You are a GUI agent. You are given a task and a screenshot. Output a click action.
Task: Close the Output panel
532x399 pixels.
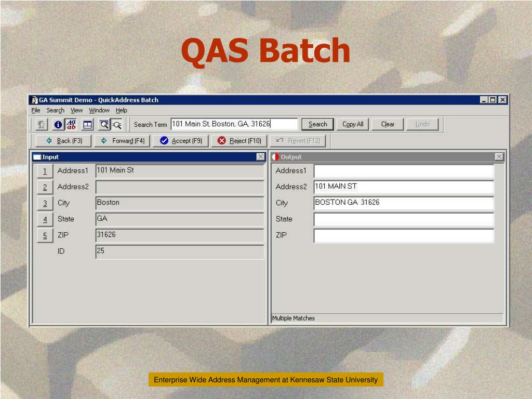pyautogui.click(x=499, y=157)
